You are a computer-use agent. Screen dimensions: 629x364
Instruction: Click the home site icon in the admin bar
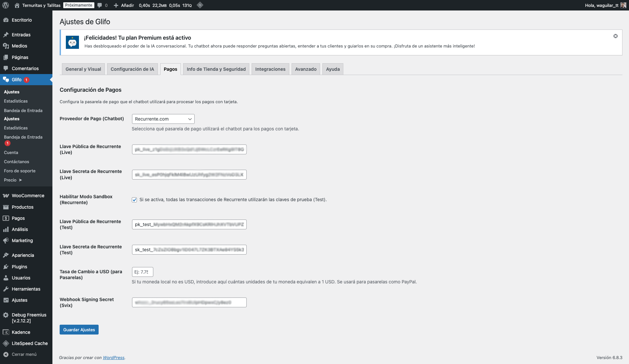(x=17, y=5)
